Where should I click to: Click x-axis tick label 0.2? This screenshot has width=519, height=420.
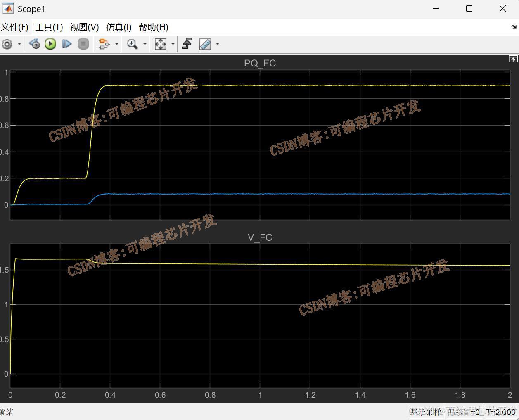tap(60, 395)
